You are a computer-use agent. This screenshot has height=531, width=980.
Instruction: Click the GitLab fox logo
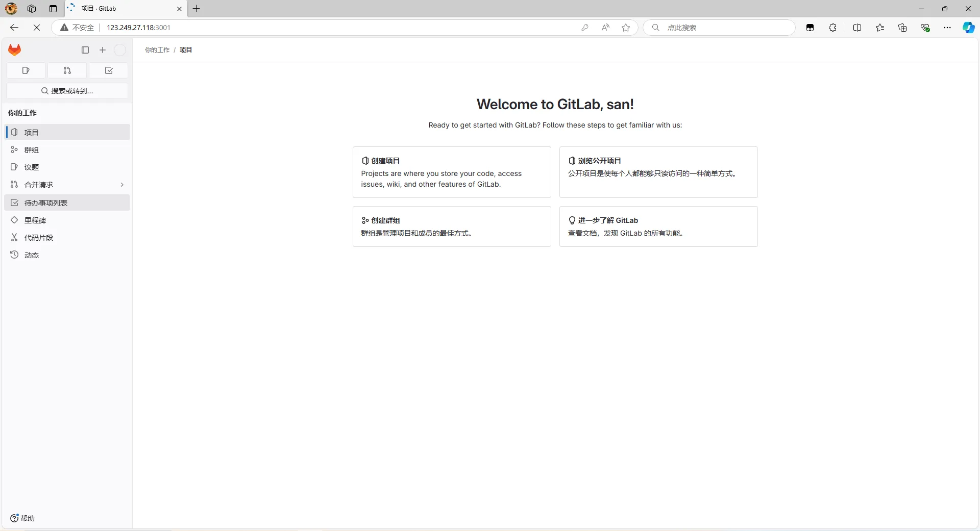(x=15, y=50)
